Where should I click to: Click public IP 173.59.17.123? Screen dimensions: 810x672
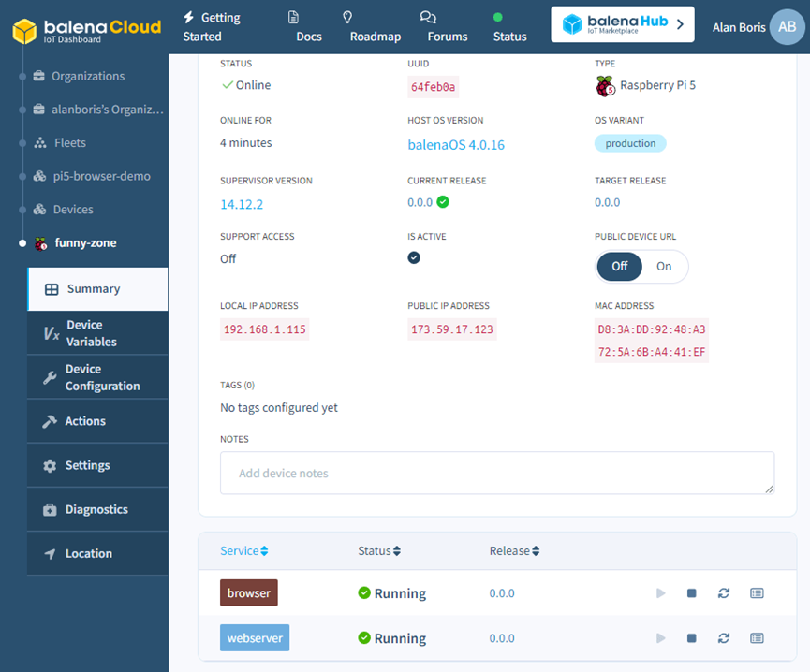click(x=452, y=329)
